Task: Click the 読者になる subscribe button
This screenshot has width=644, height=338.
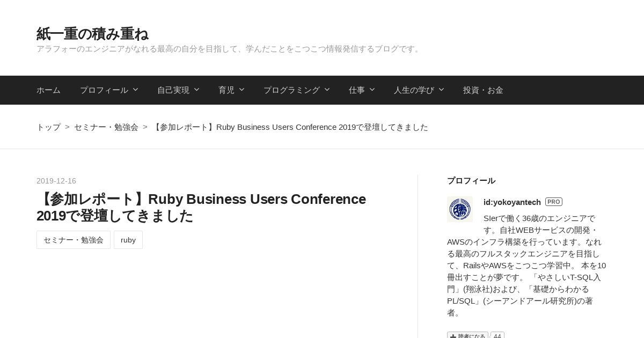Action: pyautogui.click(x=467, y=336)
